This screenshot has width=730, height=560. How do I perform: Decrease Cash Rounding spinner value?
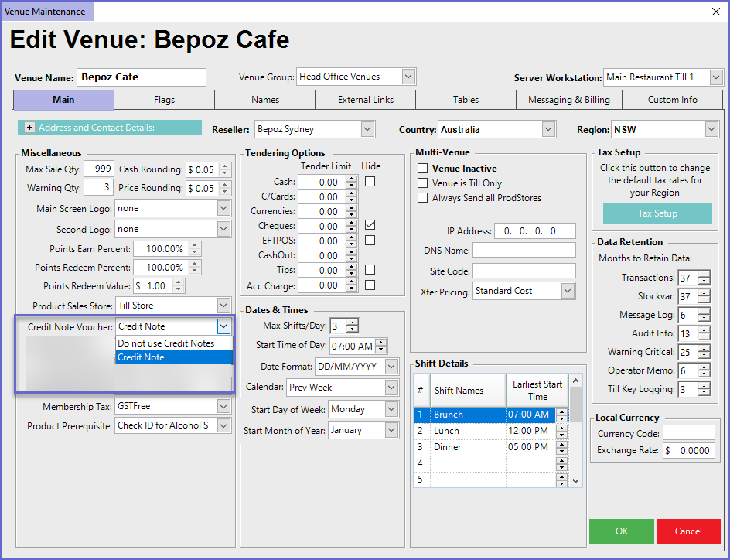click(x=225, y=173)
